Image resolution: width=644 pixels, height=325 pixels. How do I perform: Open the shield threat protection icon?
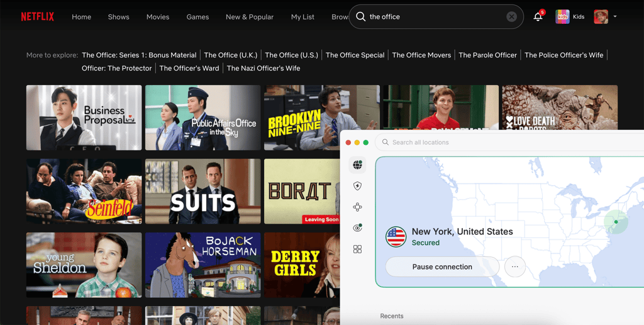click(x=357, y=186)
